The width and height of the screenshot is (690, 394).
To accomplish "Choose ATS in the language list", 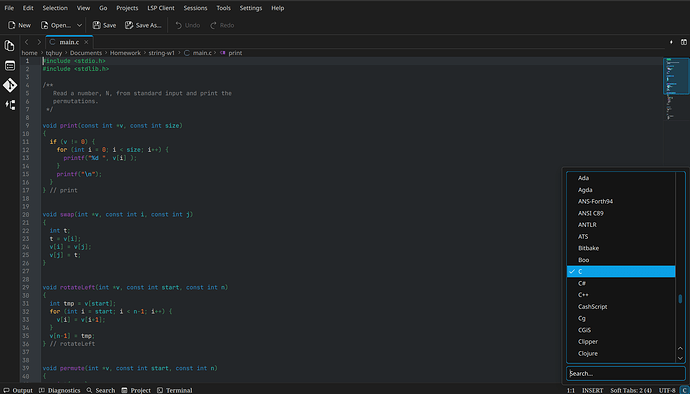I will 621,236.
